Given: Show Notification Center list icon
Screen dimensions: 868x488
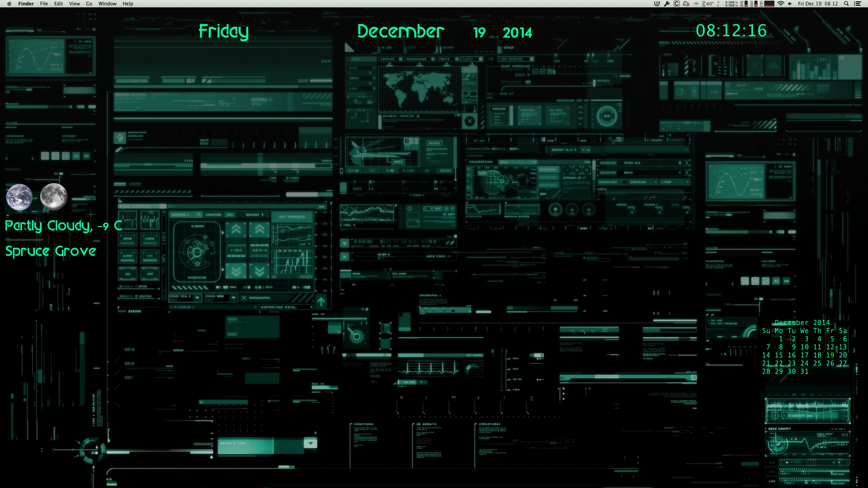Looking at the screenshot, I should (x=857, y=4).
